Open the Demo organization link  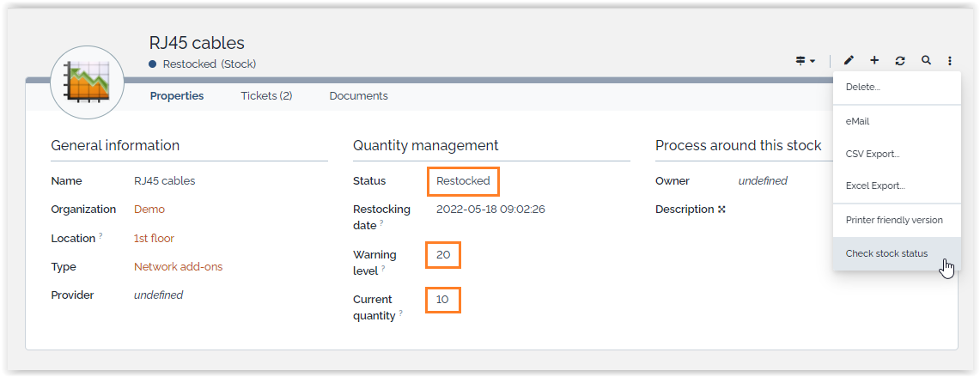[149, 210]
